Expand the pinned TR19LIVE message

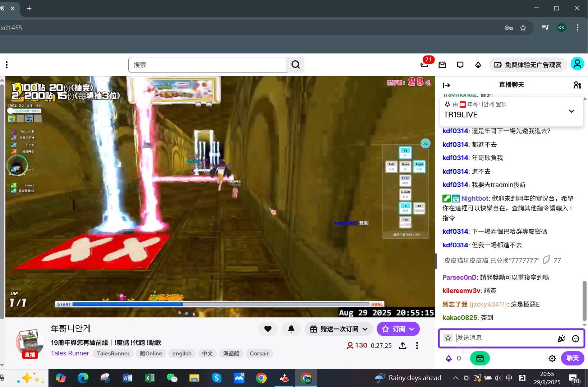click(x=571, y=111)
